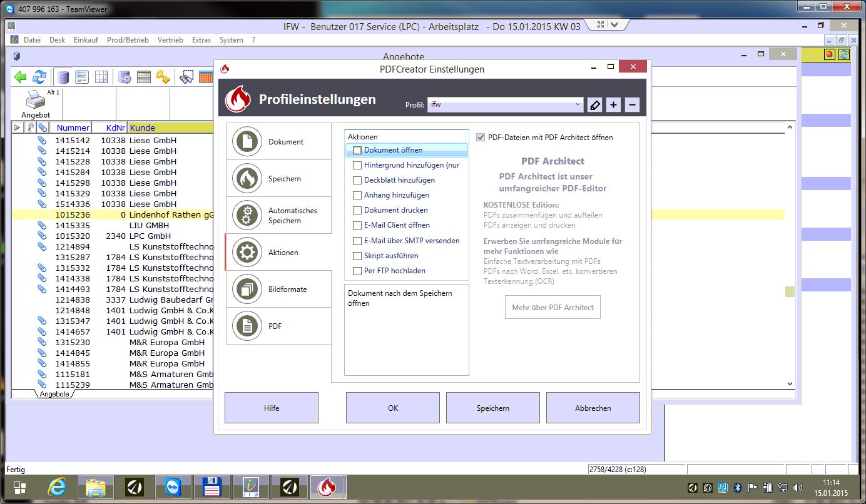The width and height of the screenshot is (866, 504).
Task: Check the Per FTP hochladen option
Action: point(357,271)
